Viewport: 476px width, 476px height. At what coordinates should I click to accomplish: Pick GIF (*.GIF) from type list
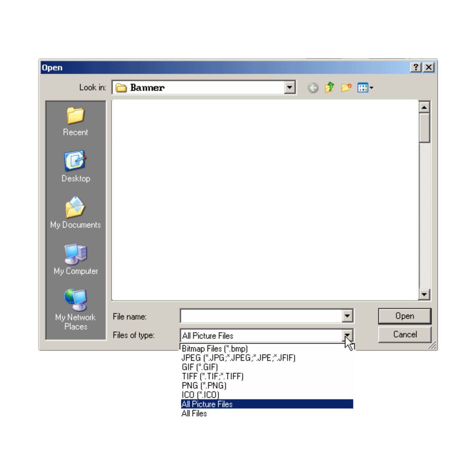[200, 367]
